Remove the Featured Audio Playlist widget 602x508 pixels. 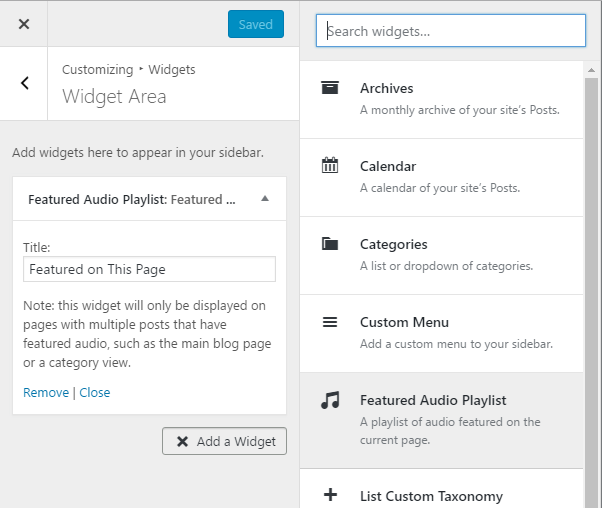(46, 392)
